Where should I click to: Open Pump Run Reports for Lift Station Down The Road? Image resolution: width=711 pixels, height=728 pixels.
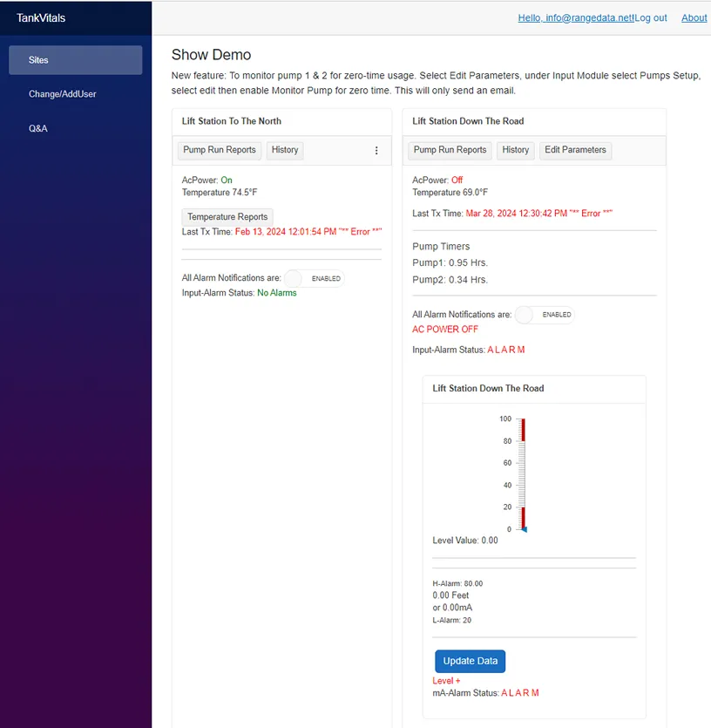pos(450,150)
